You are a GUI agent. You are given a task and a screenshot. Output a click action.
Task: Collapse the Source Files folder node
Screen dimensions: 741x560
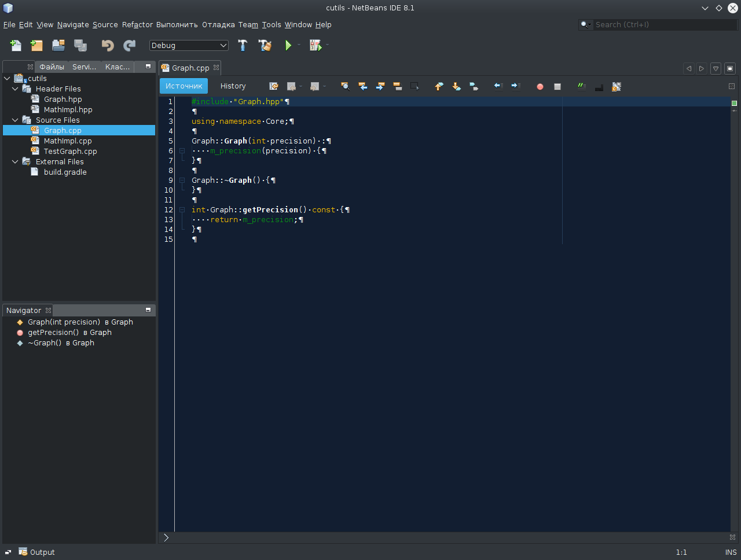[x=15, y=120]
